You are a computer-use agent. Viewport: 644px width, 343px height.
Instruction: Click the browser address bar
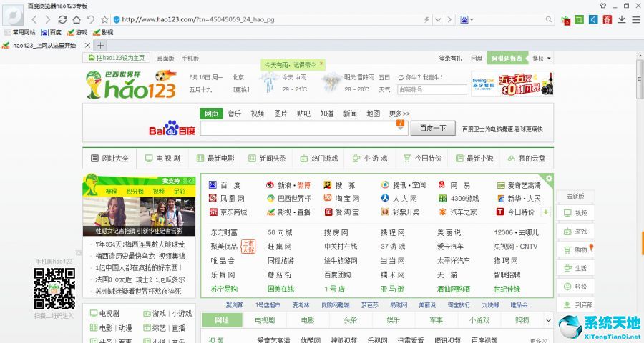click(x=271, y=19)
